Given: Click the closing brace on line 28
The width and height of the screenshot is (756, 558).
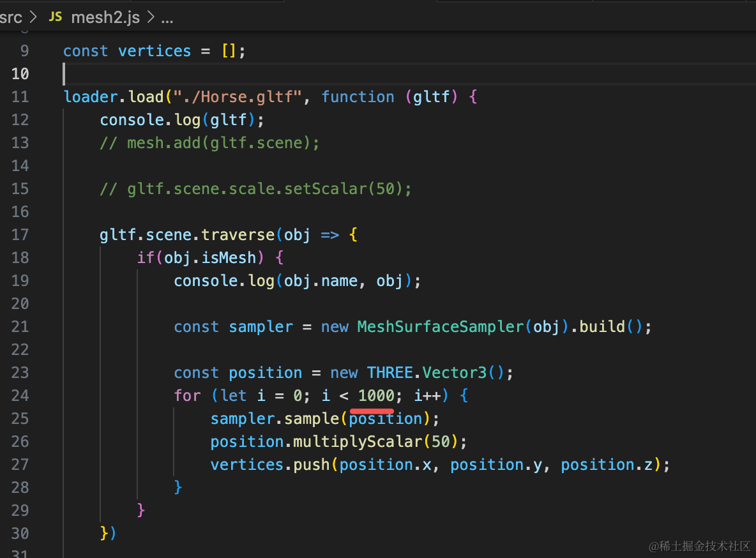Looking at the screenshot, I should 178,487.
